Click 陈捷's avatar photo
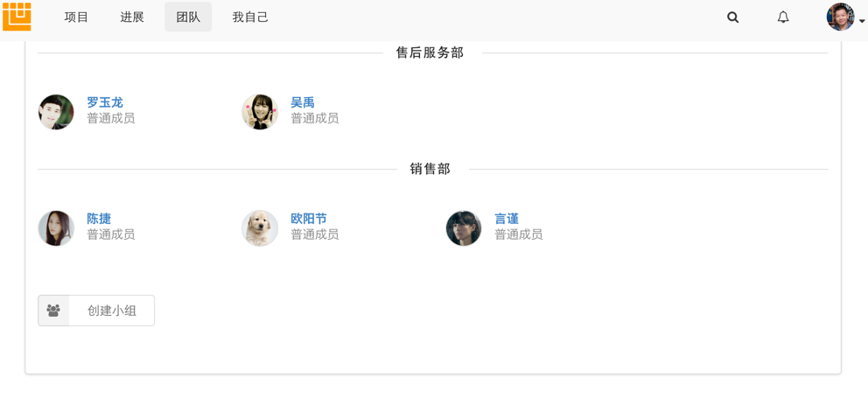868x399 pixels. [x=56, y=228]
